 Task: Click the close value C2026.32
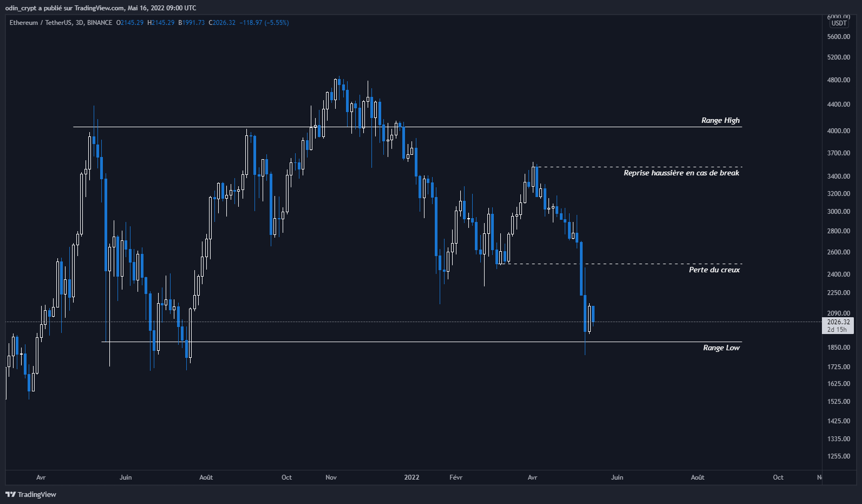(x=222, y=23)
